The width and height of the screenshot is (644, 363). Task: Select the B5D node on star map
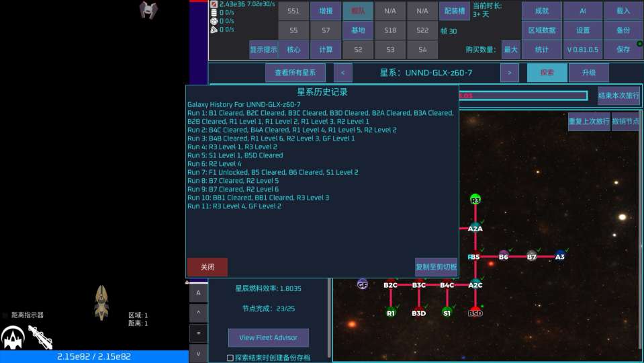click(x=475, y=313)
